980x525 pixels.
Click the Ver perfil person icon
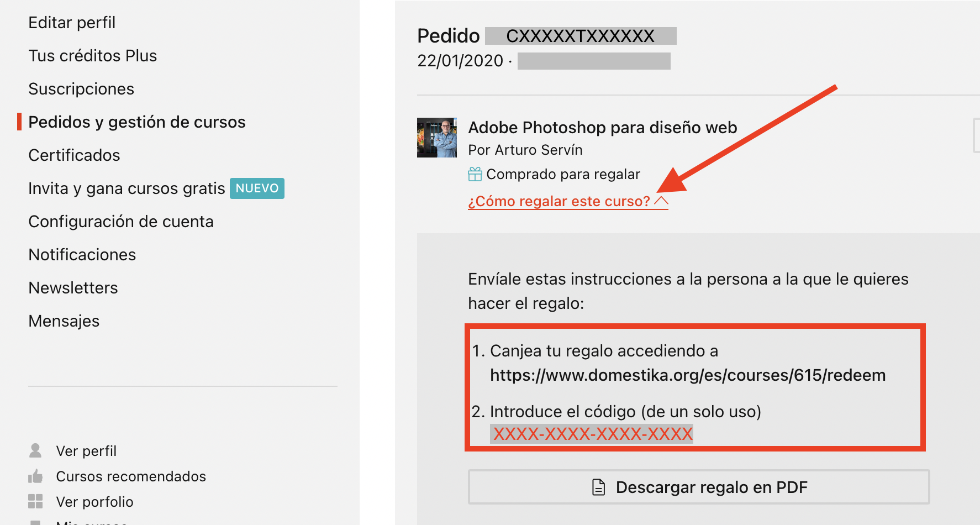tap(35, 450)
